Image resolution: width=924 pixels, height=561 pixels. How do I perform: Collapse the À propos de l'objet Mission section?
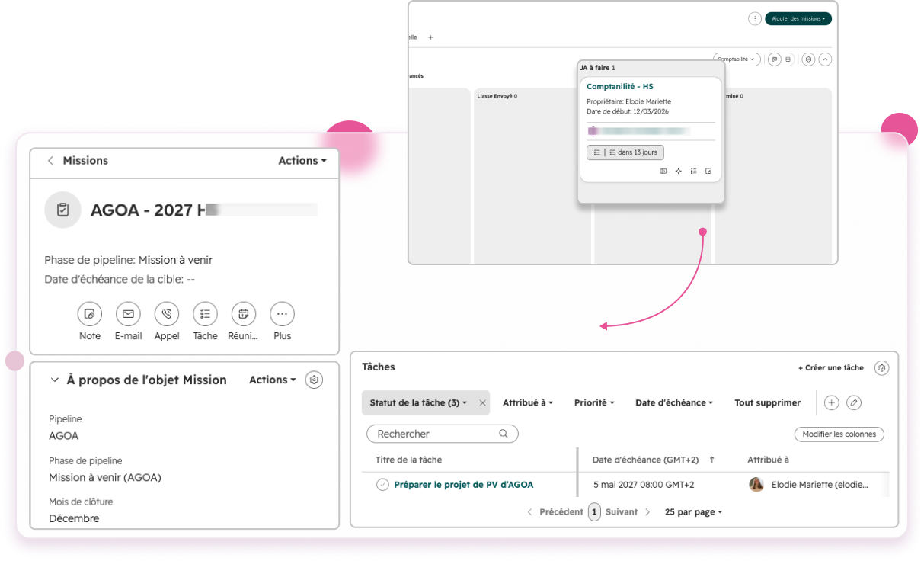click(x=55, y=380)
